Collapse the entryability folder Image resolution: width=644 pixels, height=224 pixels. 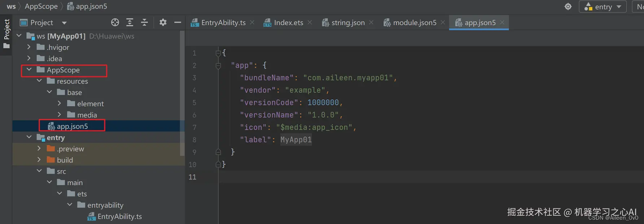70,205
